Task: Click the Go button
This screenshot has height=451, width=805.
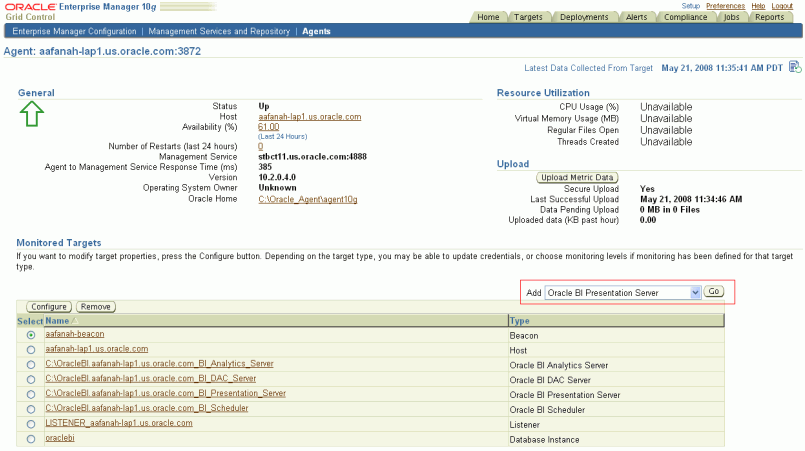Action: click(714, 291)
